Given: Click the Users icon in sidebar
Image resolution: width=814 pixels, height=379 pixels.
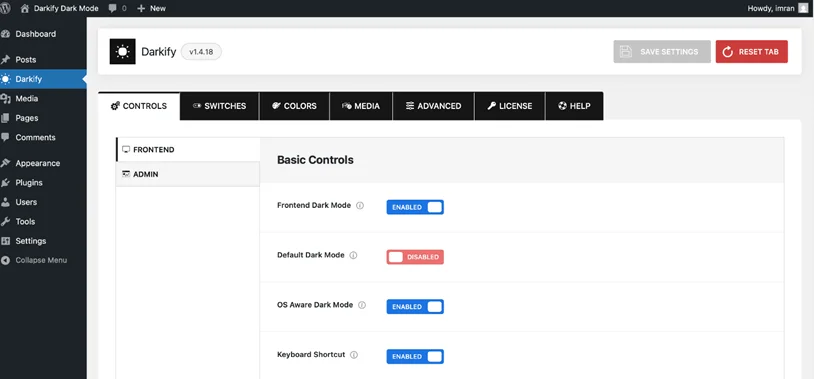Looking at the screenshot, I should pyautogui.click(x=5, y=202).
